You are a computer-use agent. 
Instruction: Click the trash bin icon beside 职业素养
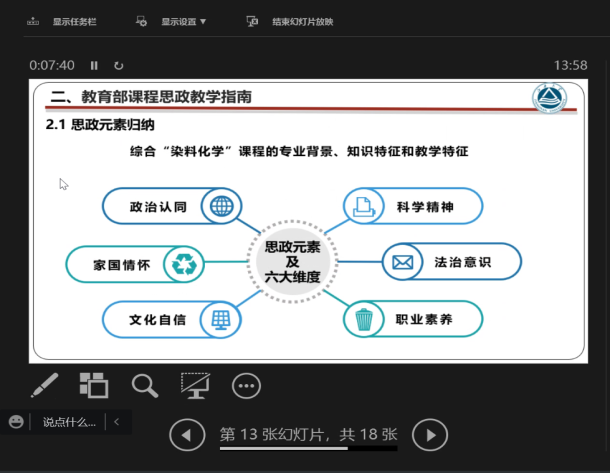coord(364,319)
